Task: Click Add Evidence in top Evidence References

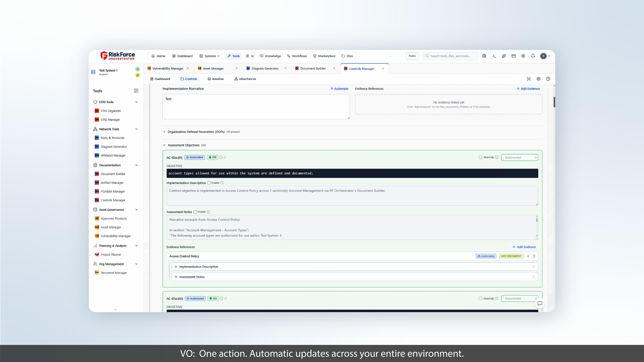Action: [x=528, y=89]
